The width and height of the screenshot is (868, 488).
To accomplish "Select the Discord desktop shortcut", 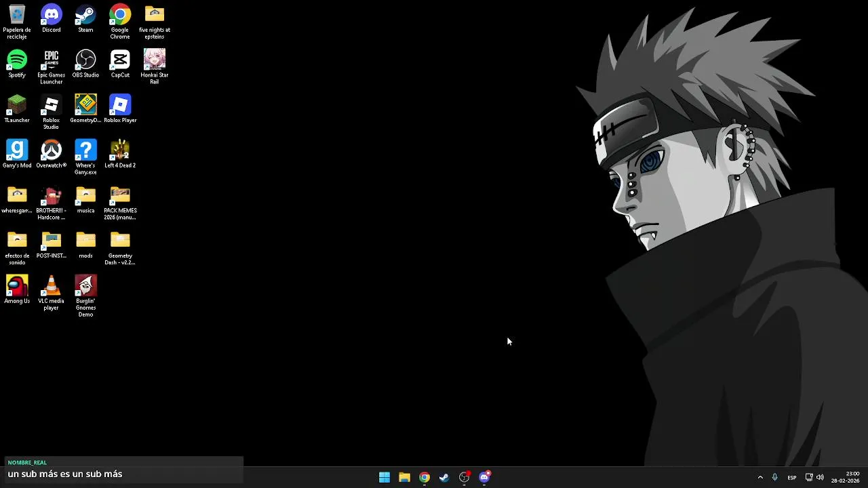I will click(52, 19).
